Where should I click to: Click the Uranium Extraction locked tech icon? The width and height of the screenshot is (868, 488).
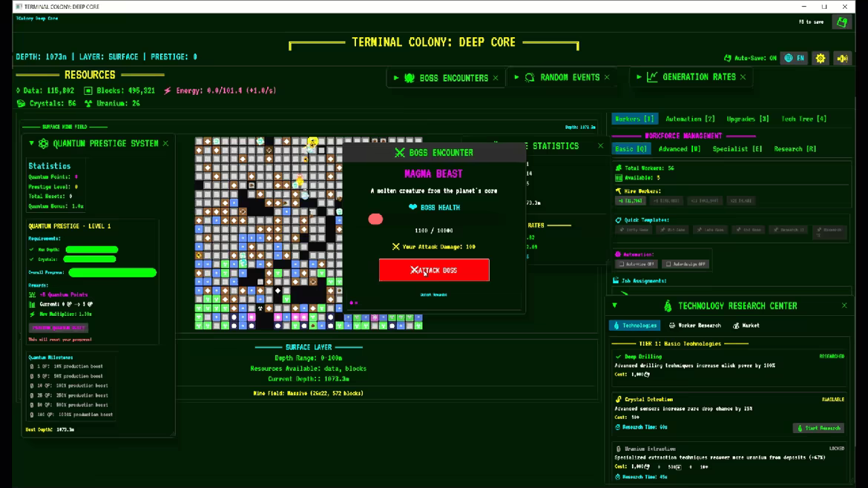pos(618,449)
